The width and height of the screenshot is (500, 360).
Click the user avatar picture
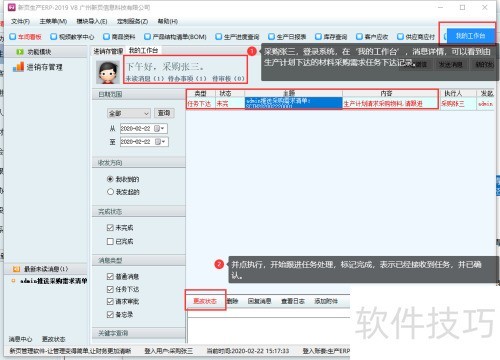pyautogui.click(x=108, y=72)
